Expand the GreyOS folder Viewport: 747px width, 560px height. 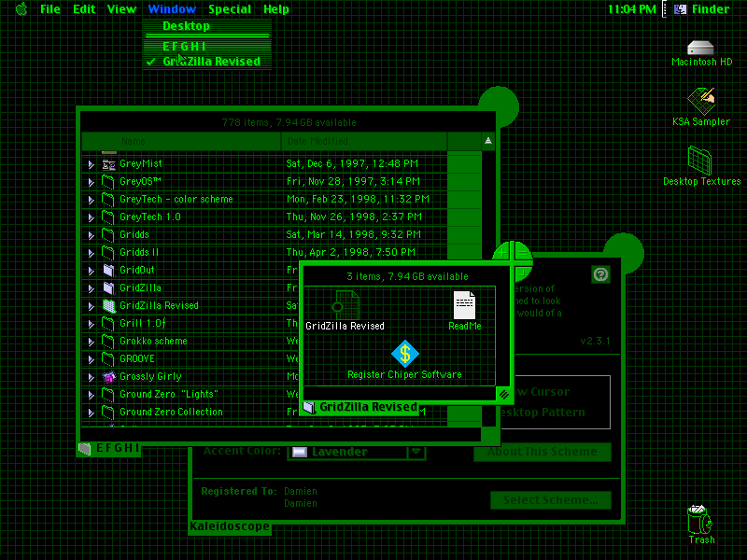coord(91,182)
